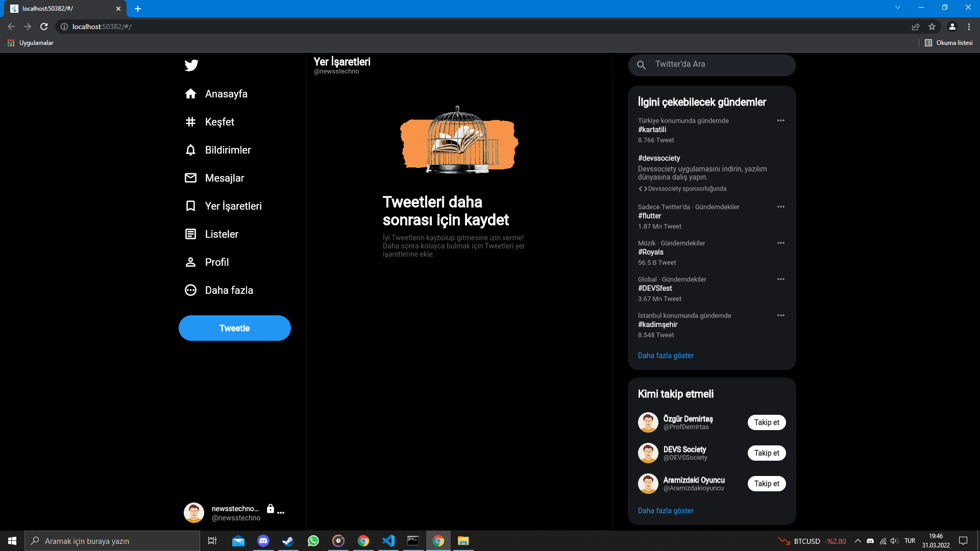980x551 pixels.
Task: Open Steam from the taskbar
Action: point(288,541)
